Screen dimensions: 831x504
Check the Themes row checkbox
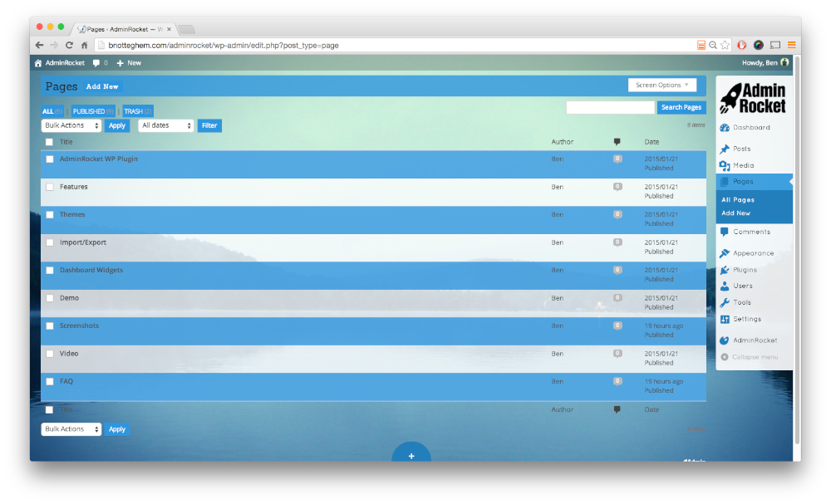(x=50, y=214)
